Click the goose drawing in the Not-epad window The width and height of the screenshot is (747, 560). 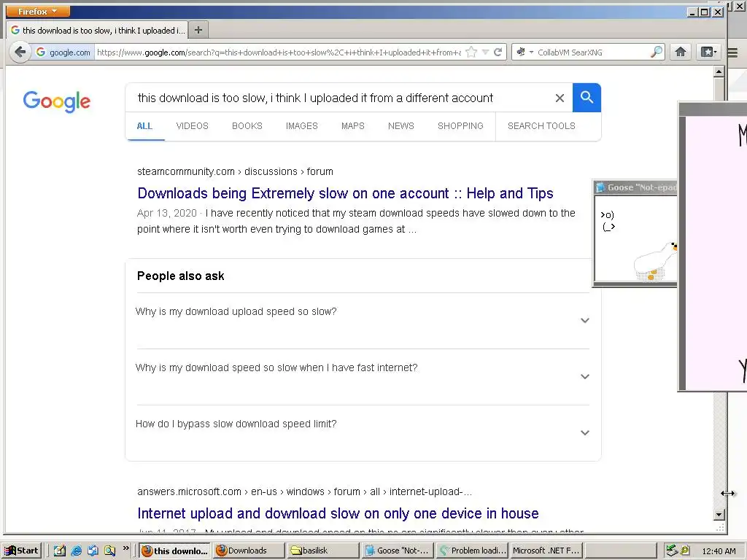pyautogui.click(x=656, y=261)
